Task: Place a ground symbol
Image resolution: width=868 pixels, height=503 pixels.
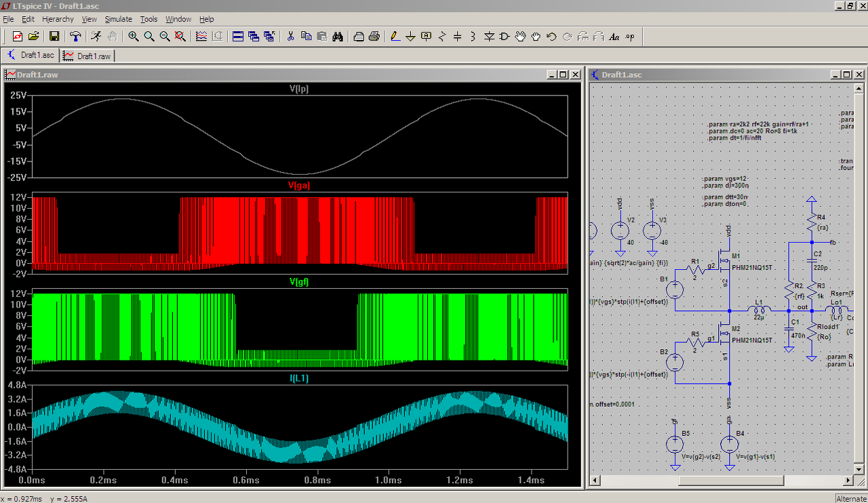Action: coord(410,37)
